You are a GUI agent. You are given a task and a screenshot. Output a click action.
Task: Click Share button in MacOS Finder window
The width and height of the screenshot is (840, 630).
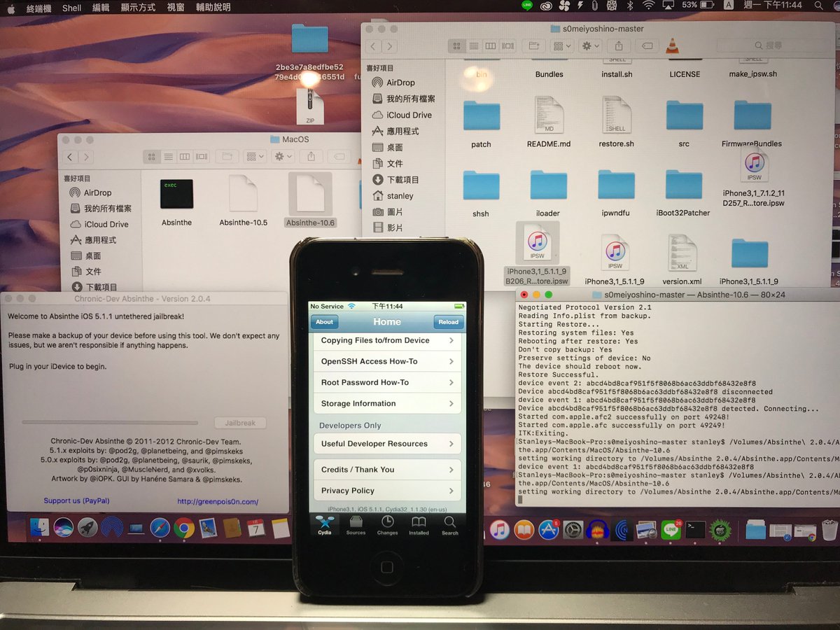(x=311, y=157)
